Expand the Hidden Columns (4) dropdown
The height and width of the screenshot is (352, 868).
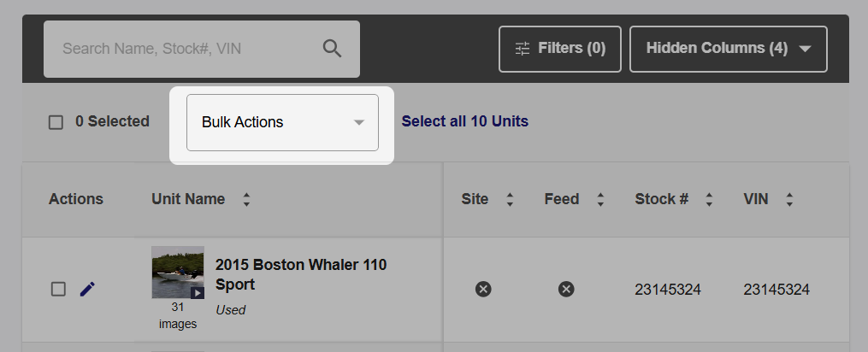click(x=729, y=49)
